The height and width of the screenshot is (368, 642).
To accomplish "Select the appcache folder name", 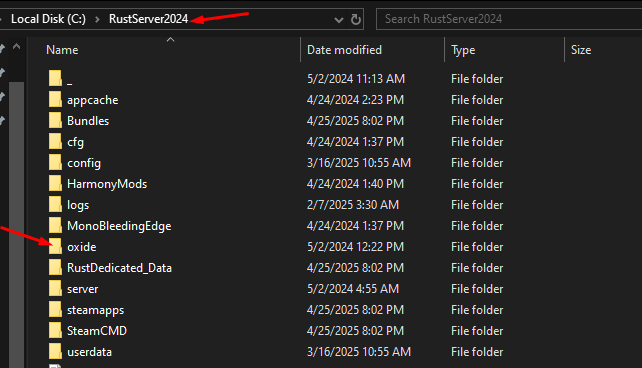I will tap(93, 100).
